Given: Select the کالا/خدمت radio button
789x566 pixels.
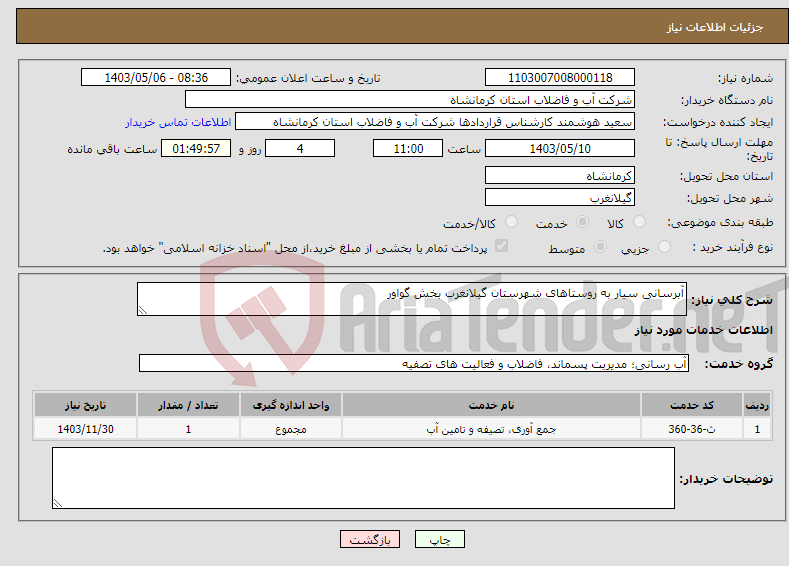Looking at the screenshot, I should point(511,222).
